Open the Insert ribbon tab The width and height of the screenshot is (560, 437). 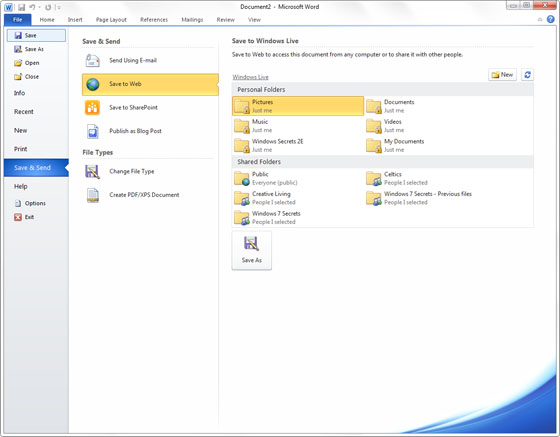[75, 20]
